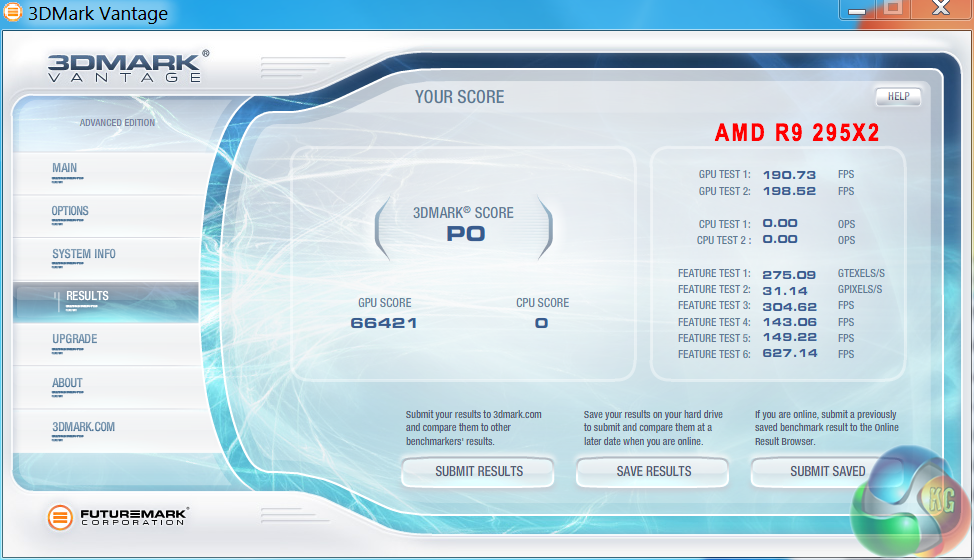Click the CPU score value 0
974x560 pixels.
[x=542, y=323]
